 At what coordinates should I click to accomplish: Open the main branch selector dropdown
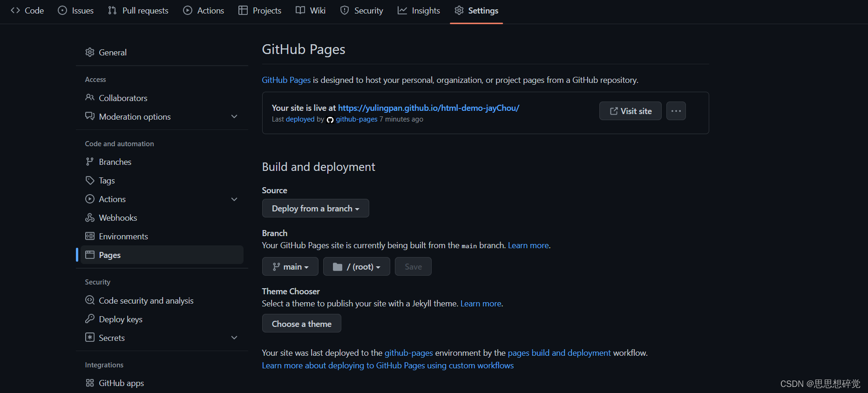pyautogui.click(x=290, y=266)
